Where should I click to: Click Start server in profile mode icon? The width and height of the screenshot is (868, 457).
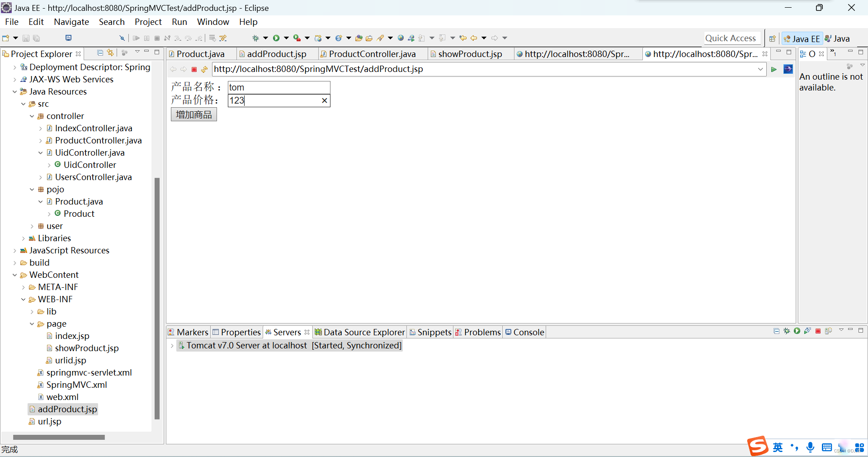(x=807, y=331)
